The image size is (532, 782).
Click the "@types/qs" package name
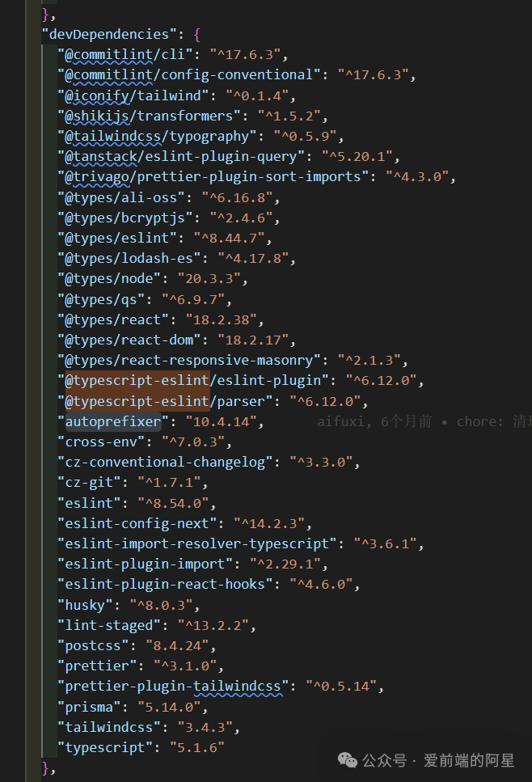click(101, 299)
